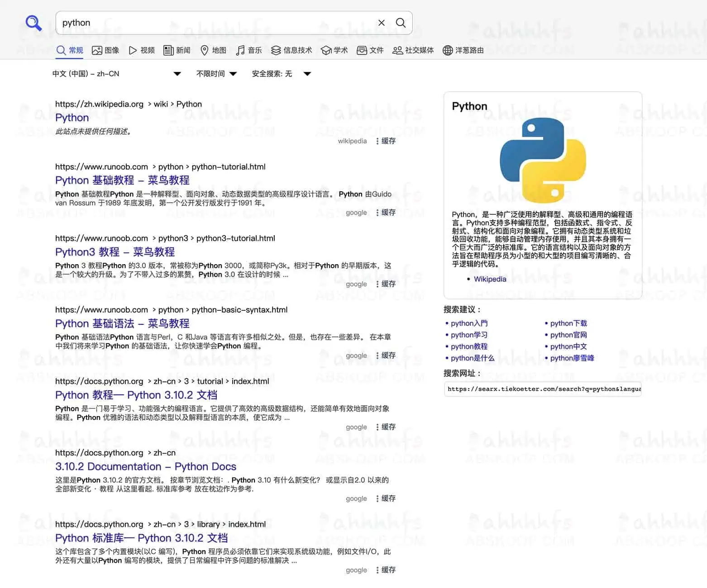Viewport: 707px width, 588px height.
Task: Click the Wikipedia link in the infobox
Action: (490, 279)
